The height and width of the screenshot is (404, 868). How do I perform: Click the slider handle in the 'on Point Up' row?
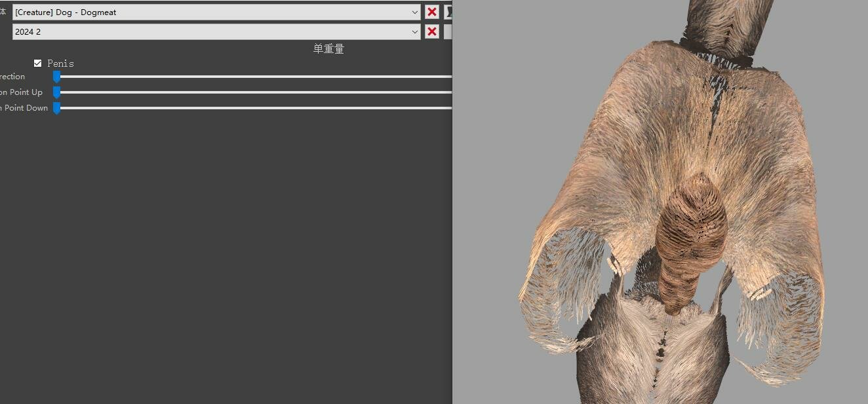pos(56,92)
